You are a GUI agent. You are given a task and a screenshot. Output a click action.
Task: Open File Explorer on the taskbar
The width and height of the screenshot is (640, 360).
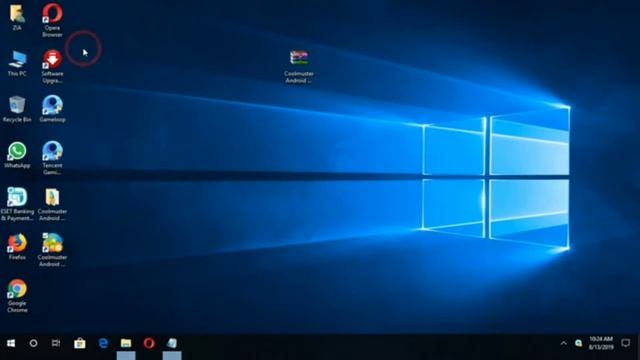click(126, 343)
